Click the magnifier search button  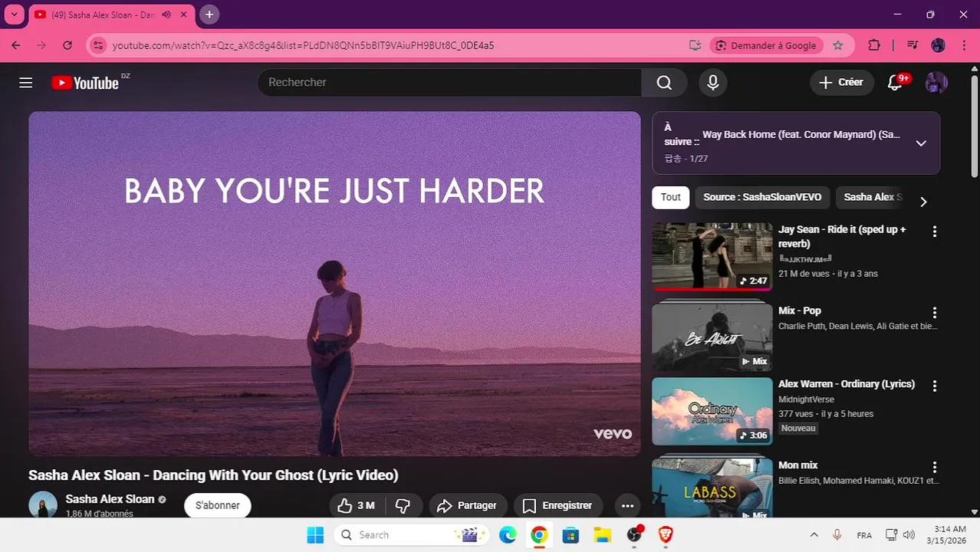(x=664, y=83)
